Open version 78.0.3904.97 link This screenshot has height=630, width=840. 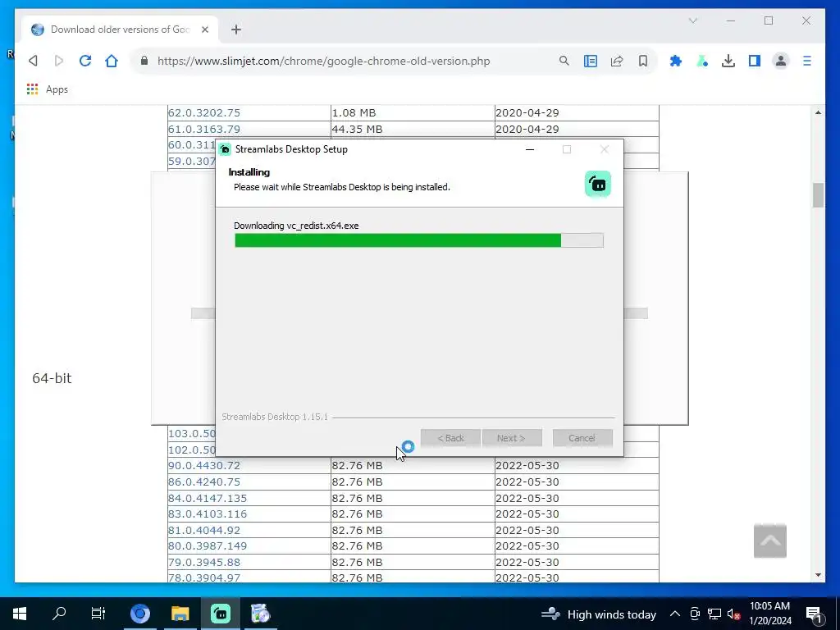coord(204,577)
